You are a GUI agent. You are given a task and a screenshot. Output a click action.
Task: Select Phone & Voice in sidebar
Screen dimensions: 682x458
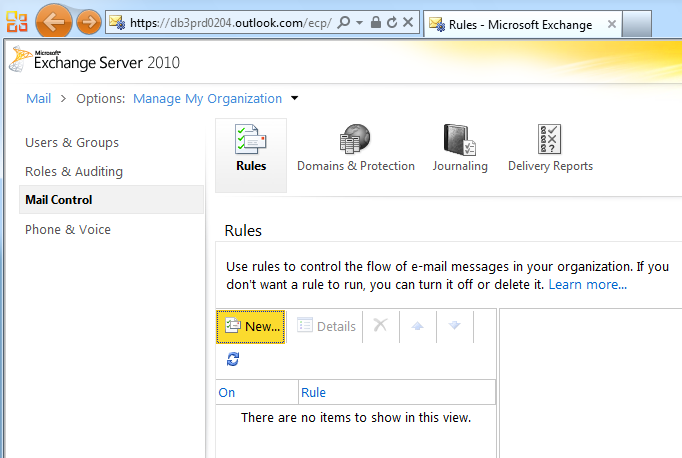pos(68,229)
